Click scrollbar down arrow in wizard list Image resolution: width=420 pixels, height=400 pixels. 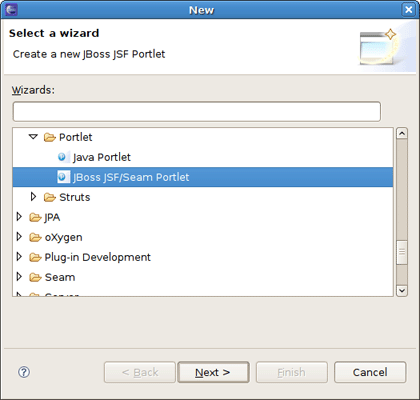point(402,291)
